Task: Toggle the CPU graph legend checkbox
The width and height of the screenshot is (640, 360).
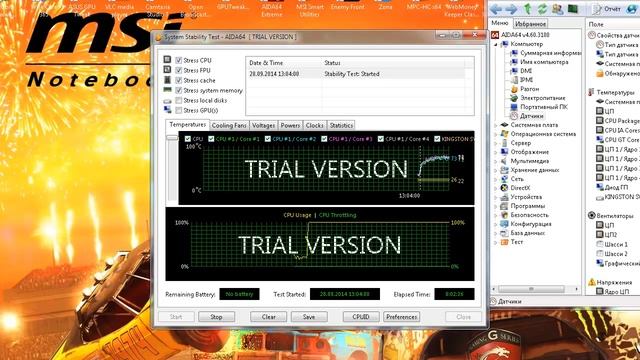Action: 188,139
